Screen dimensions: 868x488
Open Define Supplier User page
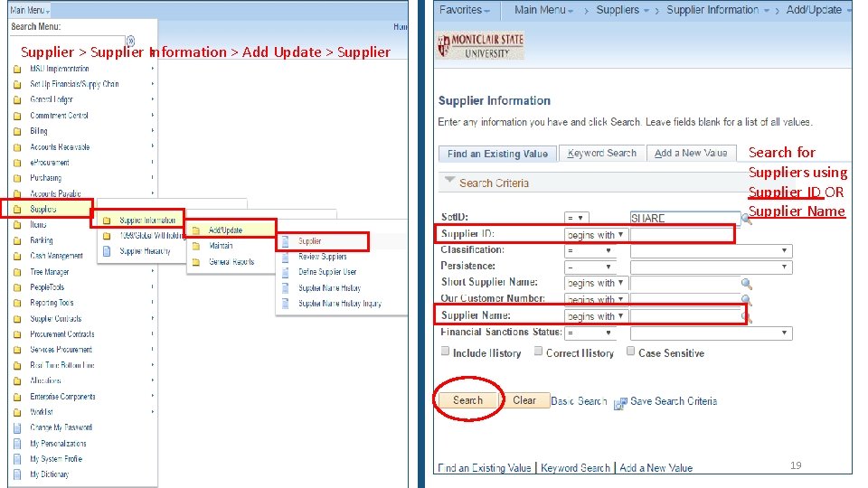327,272
